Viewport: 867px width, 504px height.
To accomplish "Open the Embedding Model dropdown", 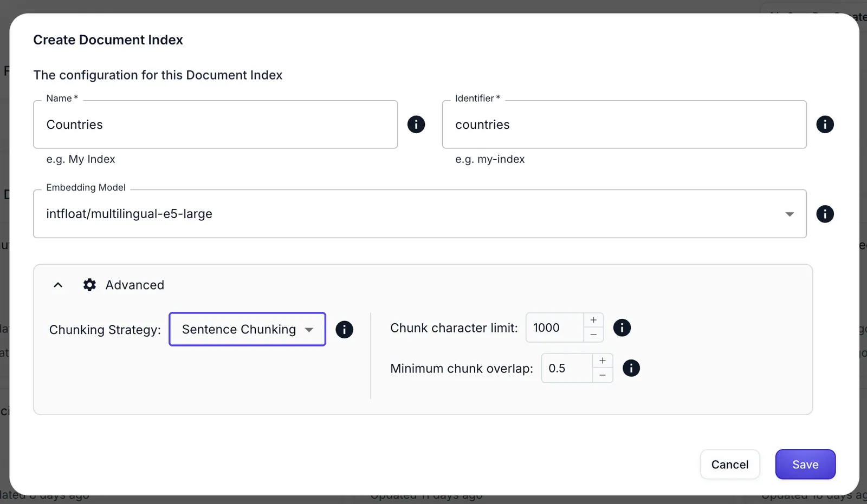I will coord(420,214).
